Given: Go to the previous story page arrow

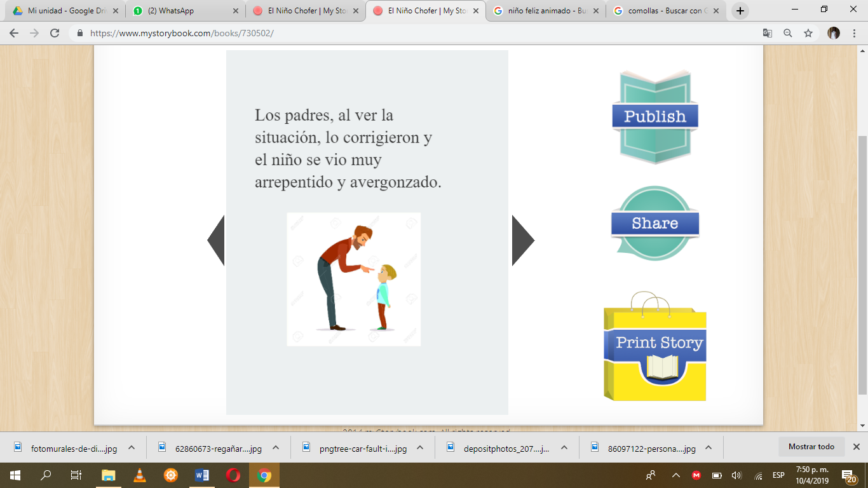Looking at the screenshot, I should (216, 240).
